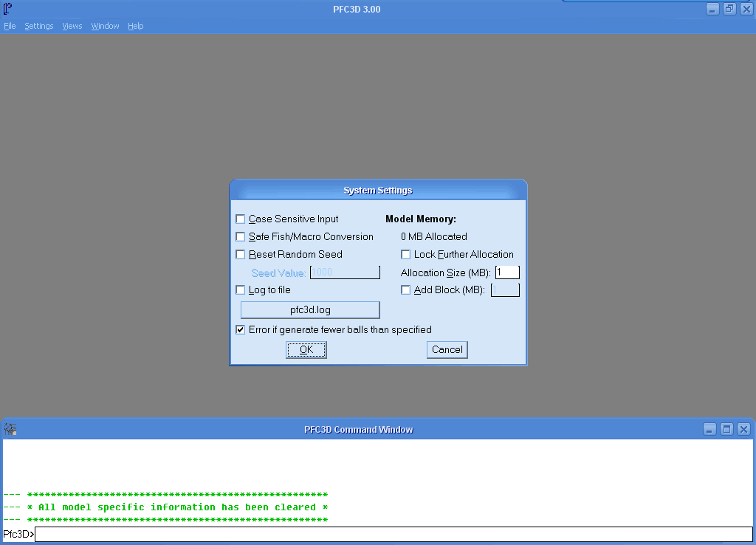The image size is (756, 545).
Task: Open the Help menu
Action: tap(136, 26)
